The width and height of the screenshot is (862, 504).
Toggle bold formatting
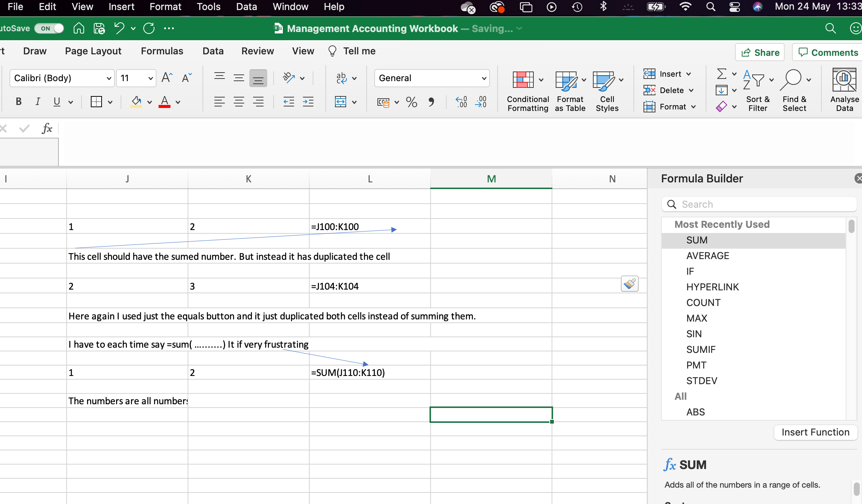[18, 102]
